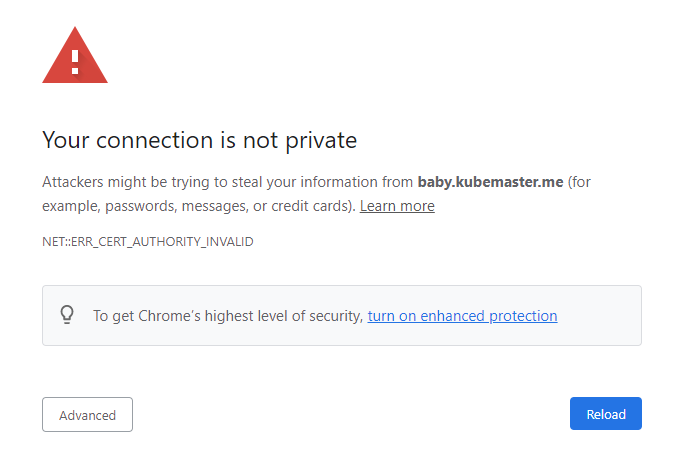Hit the blue Reload button

[605, 414]
